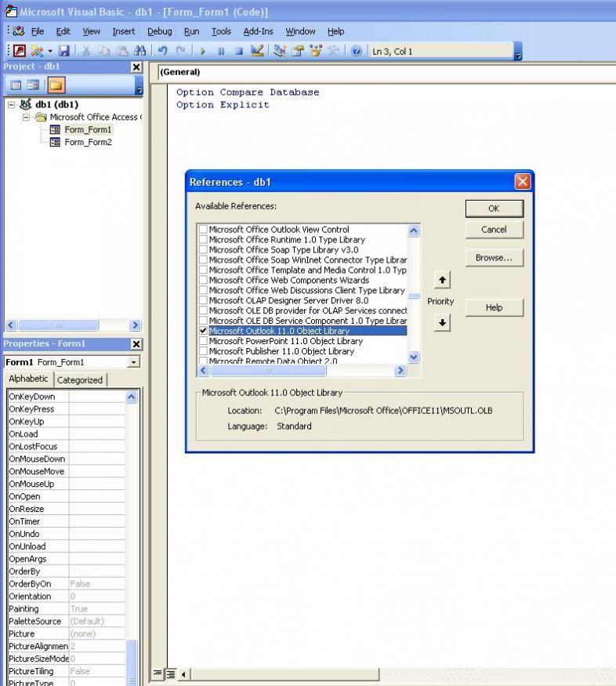Open the Properties Window toolbar icon

pos(298,51)
